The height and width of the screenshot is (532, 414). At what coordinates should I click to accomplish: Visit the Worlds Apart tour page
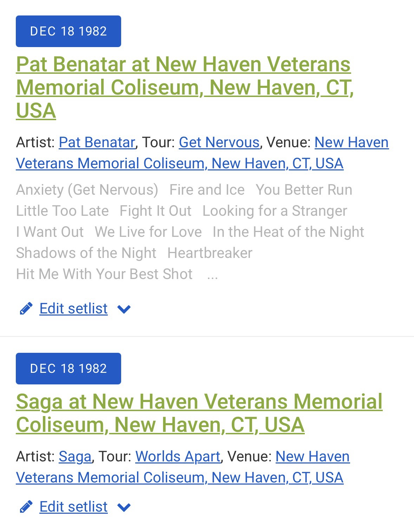click(x=178, y=456)
